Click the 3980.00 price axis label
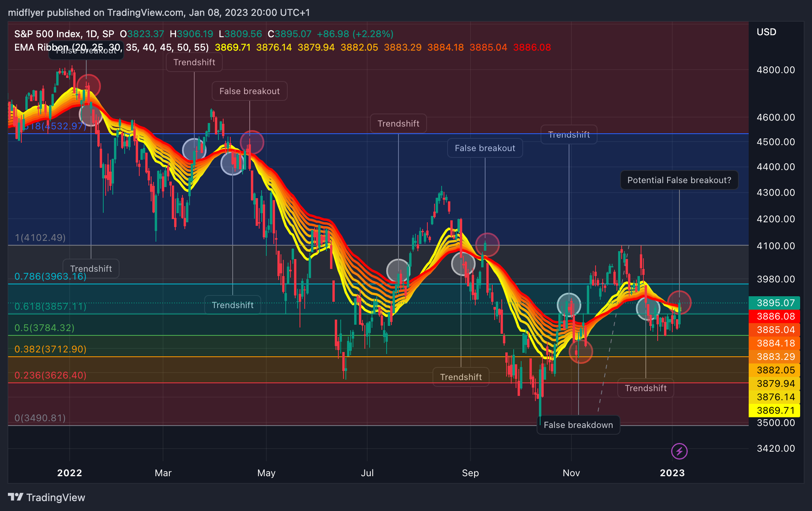812x511 pixels. point(776,279)
